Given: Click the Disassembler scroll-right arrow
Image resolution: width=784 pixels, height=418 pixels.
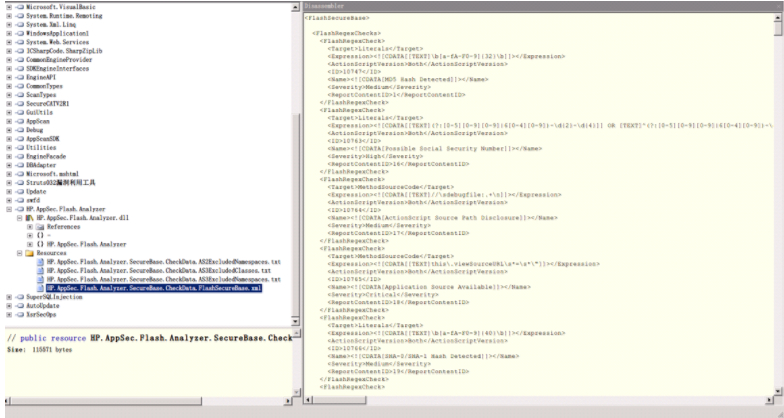Looking at the screenshot, I should pyautogui.click(x=770, y=400).
